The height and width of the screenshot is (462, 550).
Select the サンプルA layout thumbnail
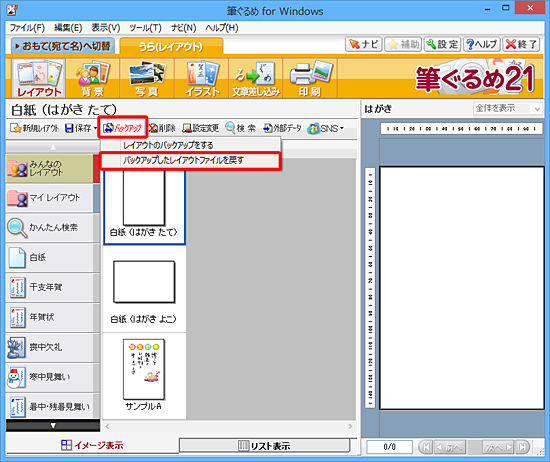click(x=144, y=375)
